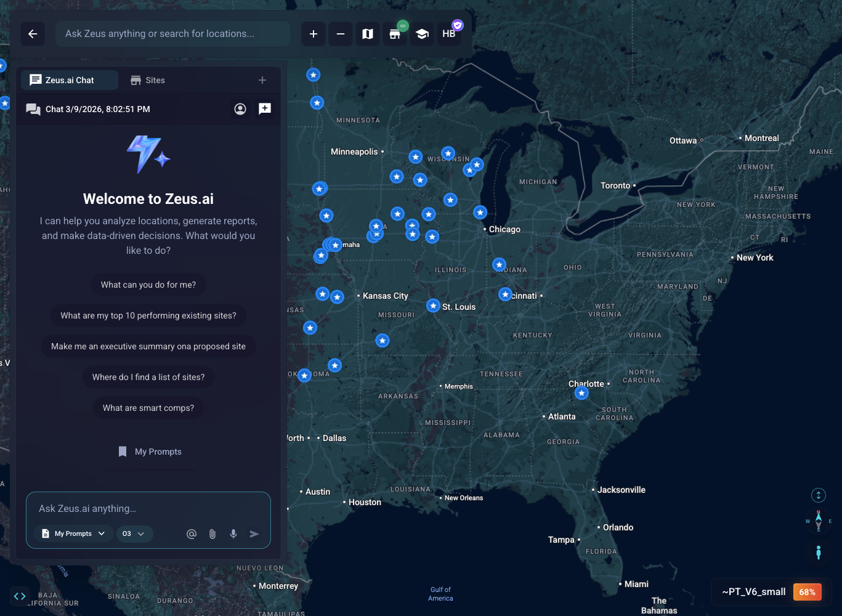The width and height of the screenshot is (842, 616).
Task: Open the ~PT_V6_small 68% indicator
Action: pos(772,592)
